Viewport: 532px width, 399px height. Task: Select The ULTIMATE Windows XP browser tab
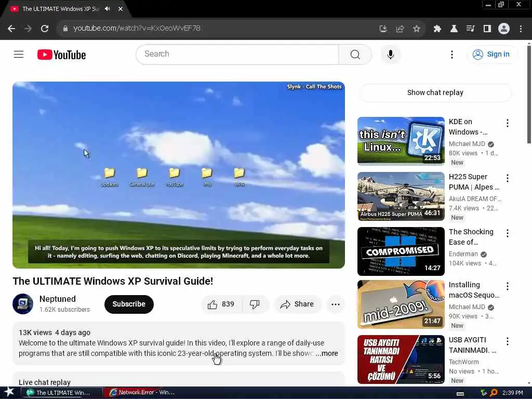pos(60,9)
